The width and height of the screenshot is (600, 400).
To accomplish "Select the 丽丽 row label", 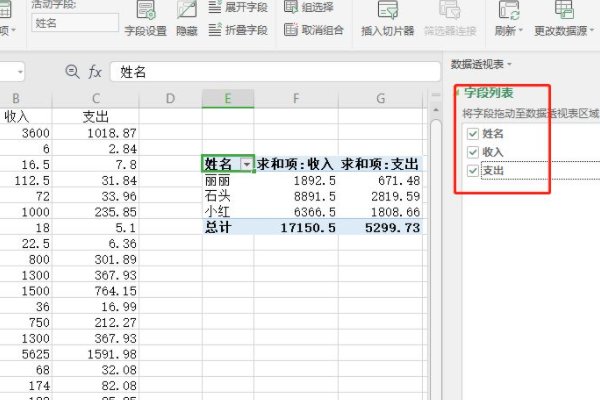I will 228,180.
